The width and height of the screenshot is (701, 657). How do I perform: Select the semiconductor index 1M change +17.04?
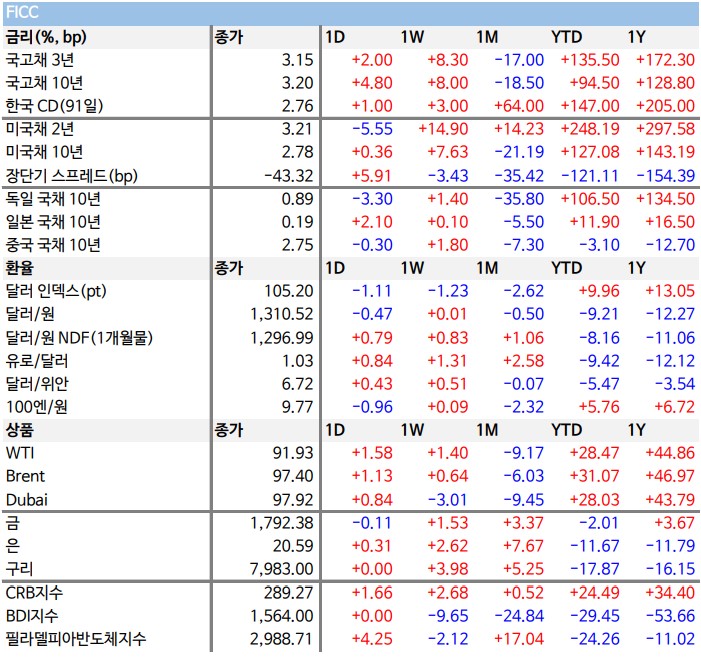tap(519, 639)
